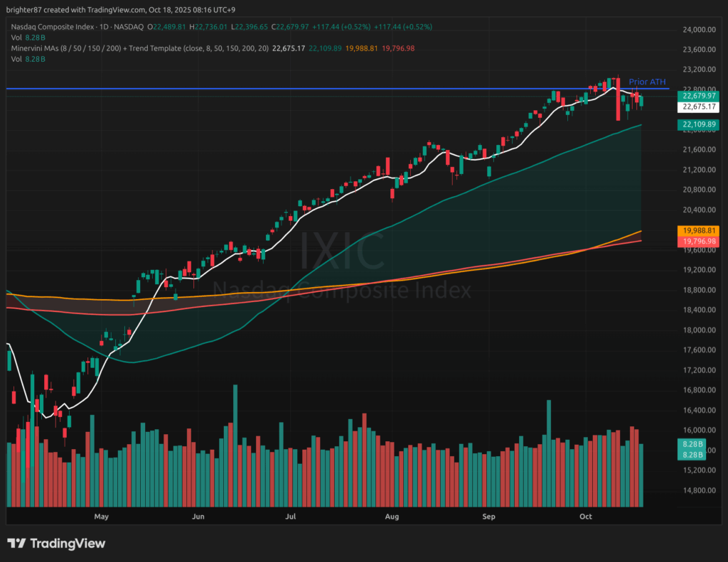Viewport: 728px width, 562px height.
Task: Click the 24,000.00 price axis tick
Action: pyautogui.click(x=698, y=30)
